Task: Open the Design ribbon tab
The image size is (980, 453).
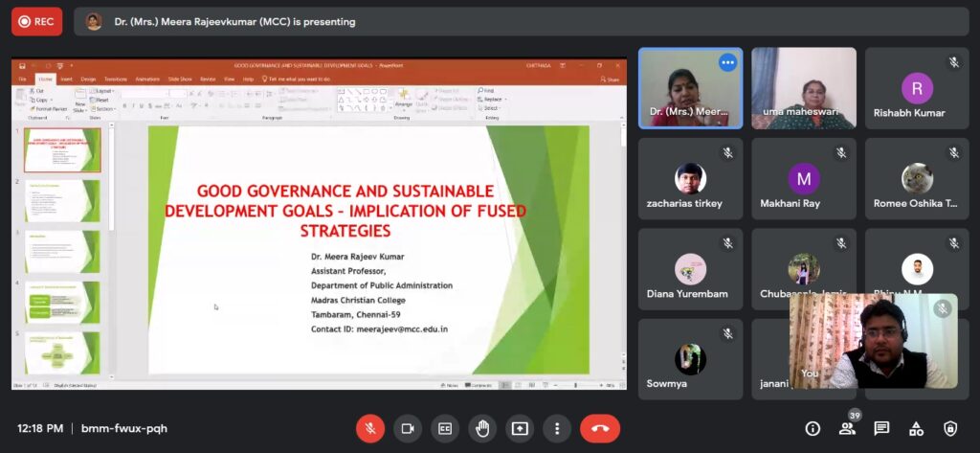Action: coord(88,79)
